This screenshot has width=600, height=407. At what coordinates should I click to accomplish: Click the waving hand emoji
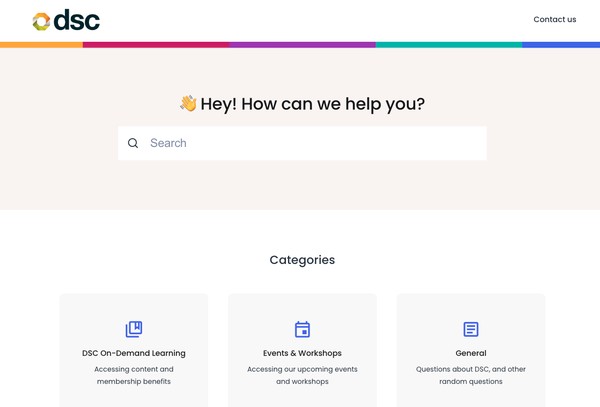tap(188, 103)
